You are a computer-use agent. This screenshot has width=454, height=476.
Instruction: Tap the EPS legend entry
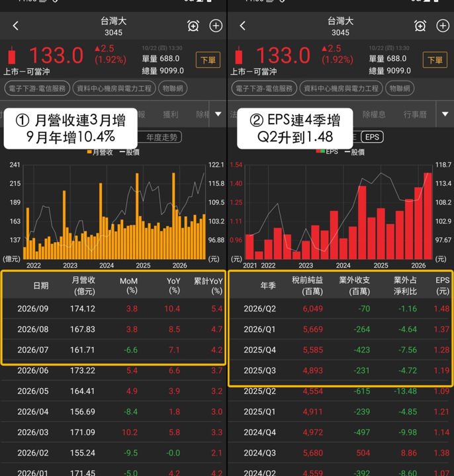327,151
